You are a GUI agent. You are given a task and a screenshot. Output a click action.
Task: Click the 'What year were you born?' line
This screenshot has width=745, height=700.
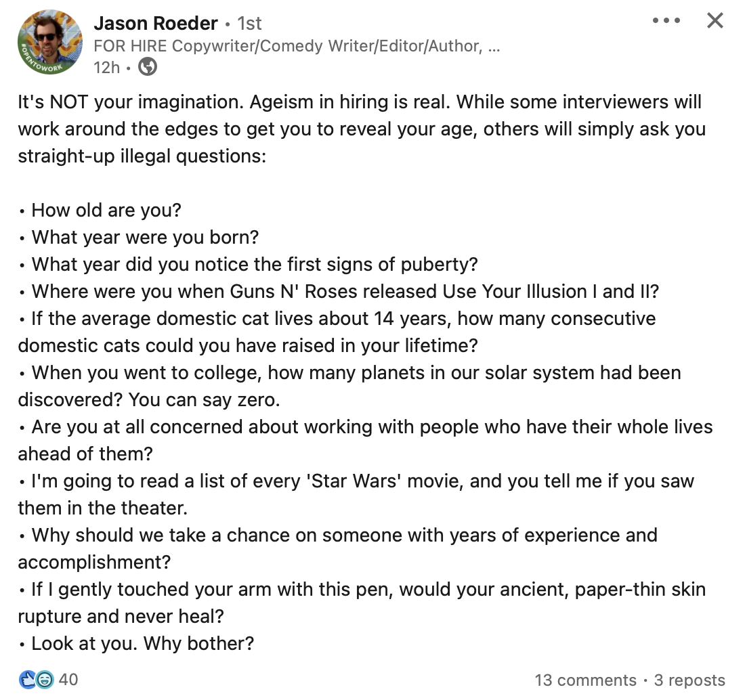(145, 237)
